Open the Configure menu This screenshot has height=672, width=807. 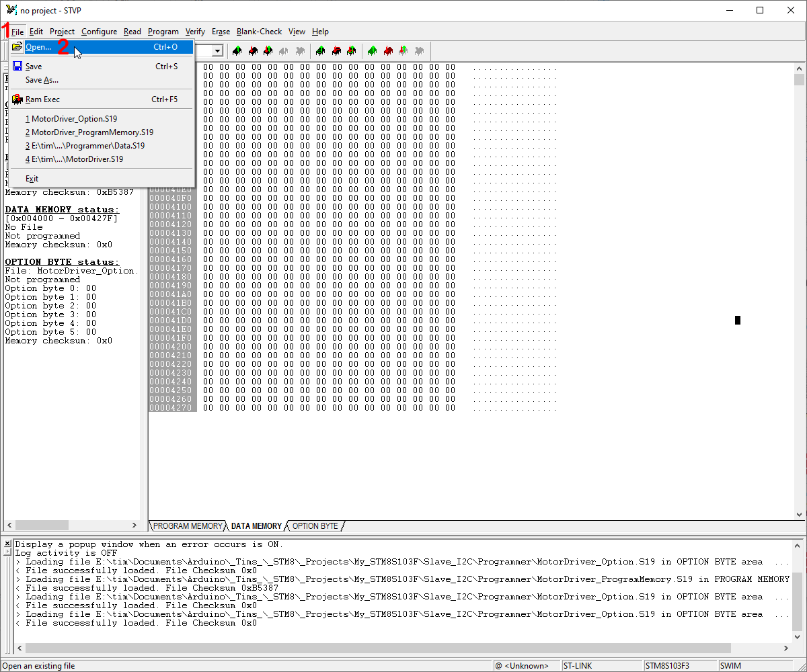pyautogui.click(x=99, y=32)
